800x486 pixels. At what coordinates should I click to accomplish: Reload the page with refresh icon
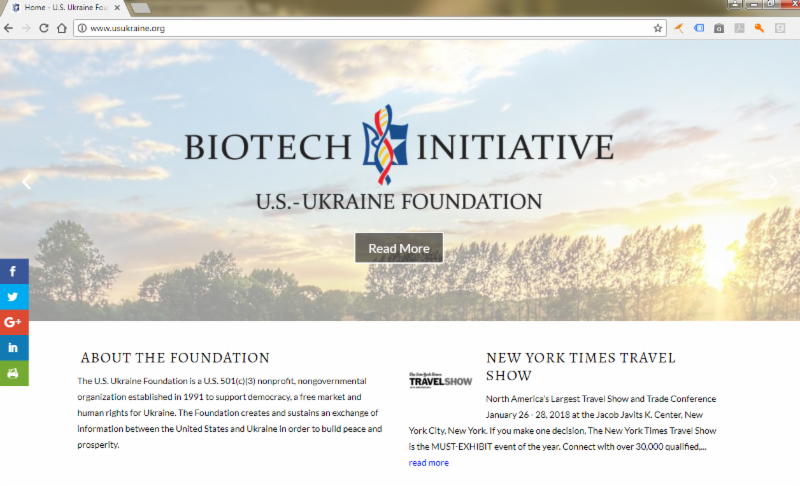coord(44,28)
